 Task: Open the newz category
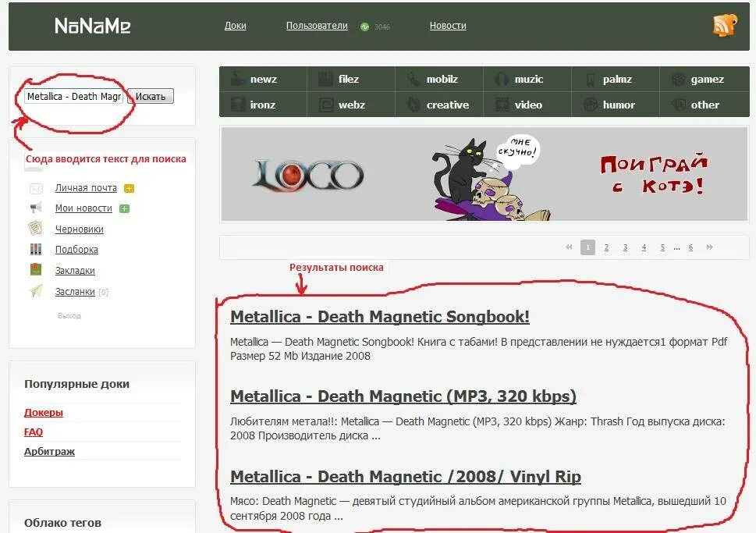(x=263, y=79)
